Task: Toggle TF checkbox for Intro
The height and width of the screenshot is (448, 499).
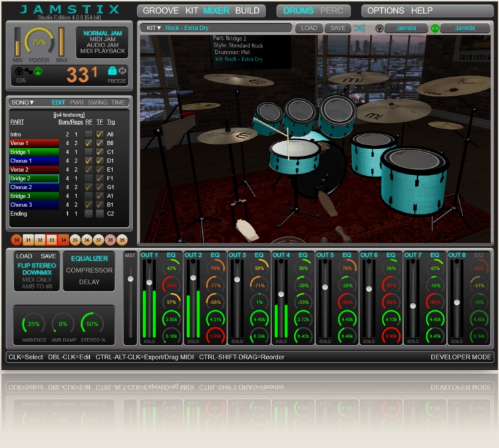Action: click(x=100, y=134)
